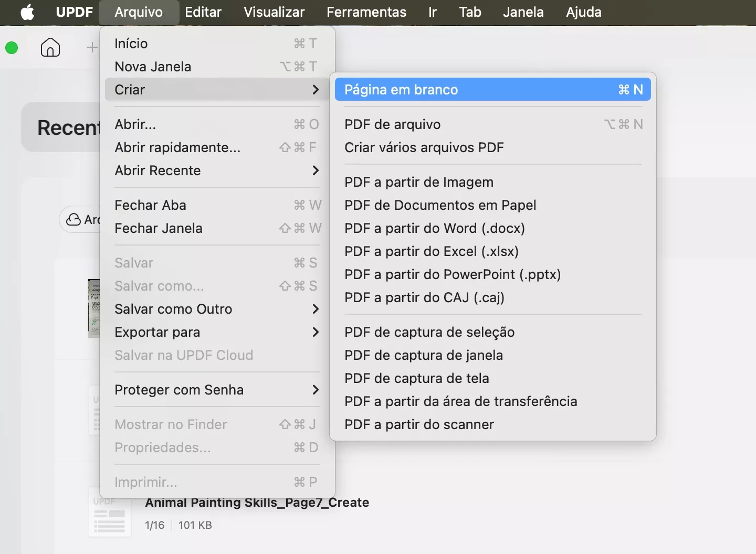Expand the Salvar como Outro submenu
Image resolution: width=756 pixels, height=554 pixels.
tap(217, 309)
